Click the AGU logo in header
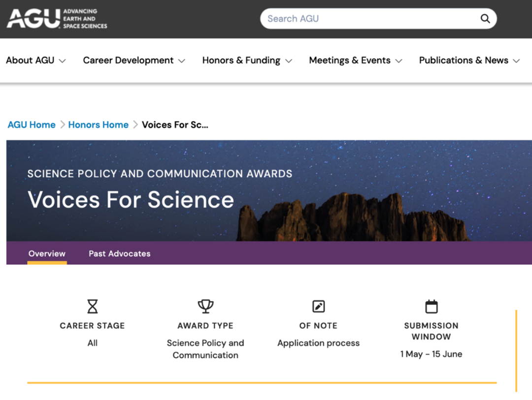This screenshot has width=532, height=400. coord(57,19)
